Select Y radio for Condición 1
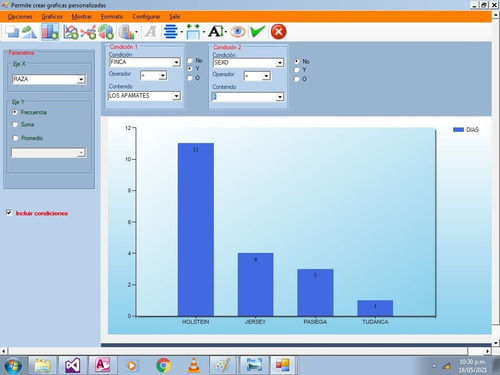The image size is (500, 375). click(190, 69)
